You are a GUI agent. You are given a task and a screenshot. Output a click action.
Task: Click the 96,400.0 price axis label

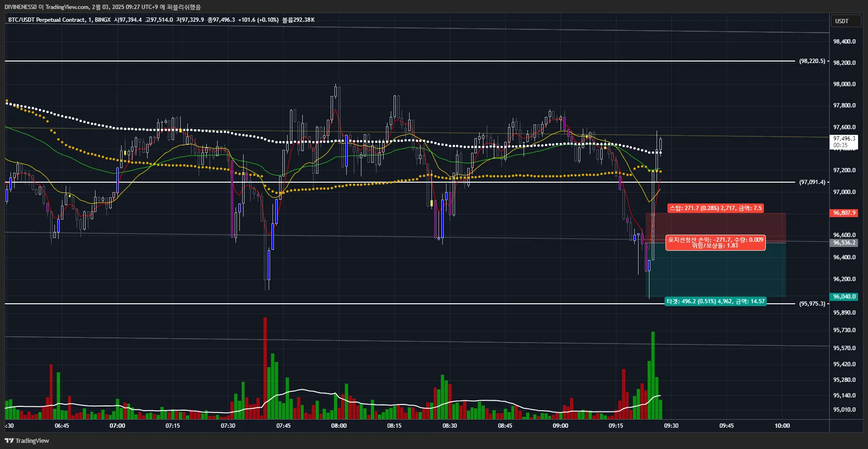pos(844,257)
